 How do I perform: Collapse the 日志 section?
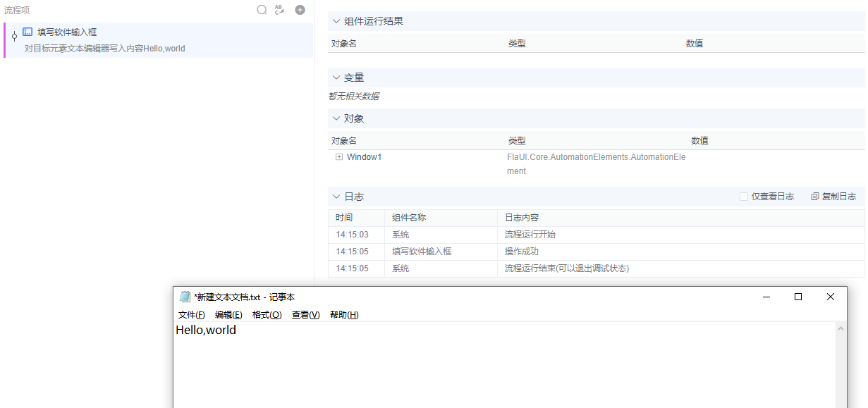point(336,197)
